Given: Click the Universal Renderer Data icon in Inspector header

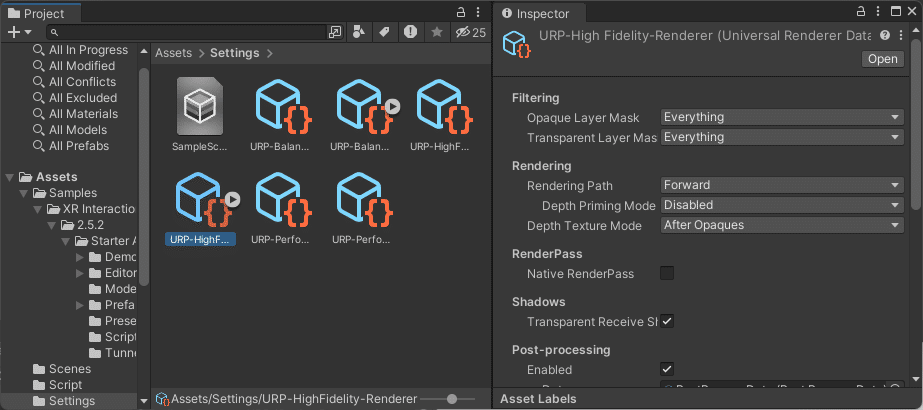Looking at the screenshot, I should click(x=517, y=44).
